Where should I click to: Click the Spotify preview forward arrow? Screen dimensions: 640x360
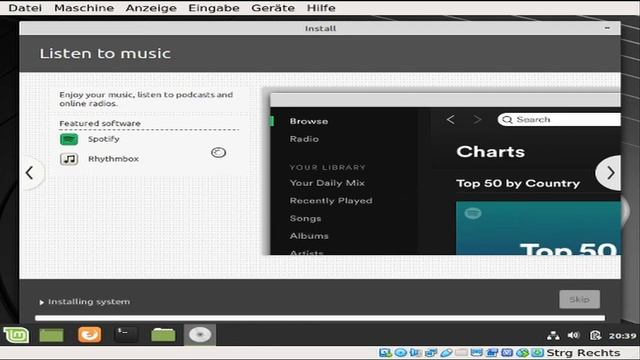477,120
